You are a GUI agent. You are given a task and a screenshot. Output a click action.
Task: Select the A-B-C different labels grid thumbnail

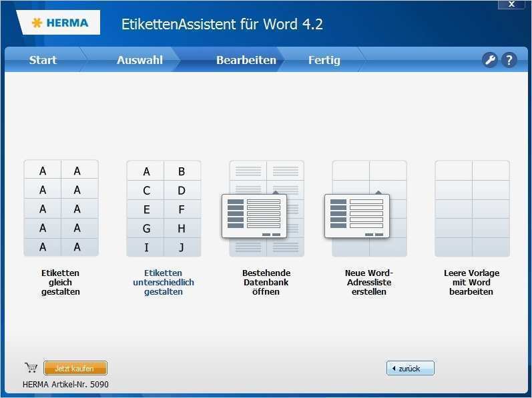[x=164, y=209]
